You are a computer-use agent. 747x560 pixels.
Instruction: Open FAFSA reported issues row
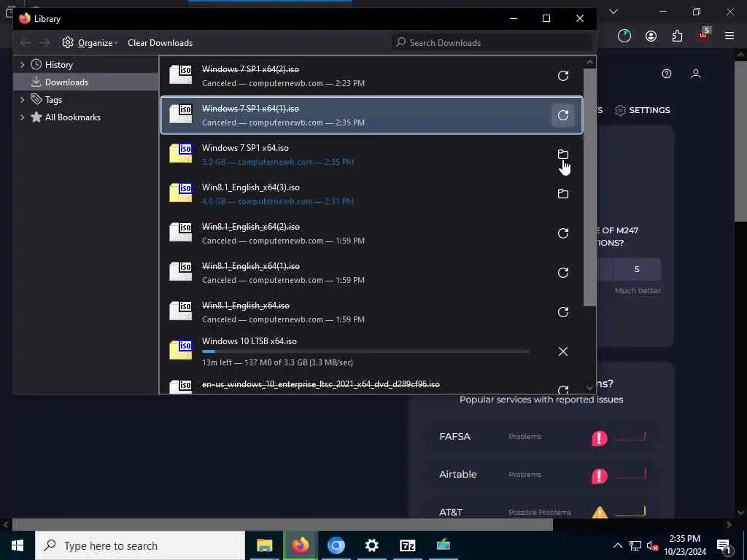[x=543, y=437]
